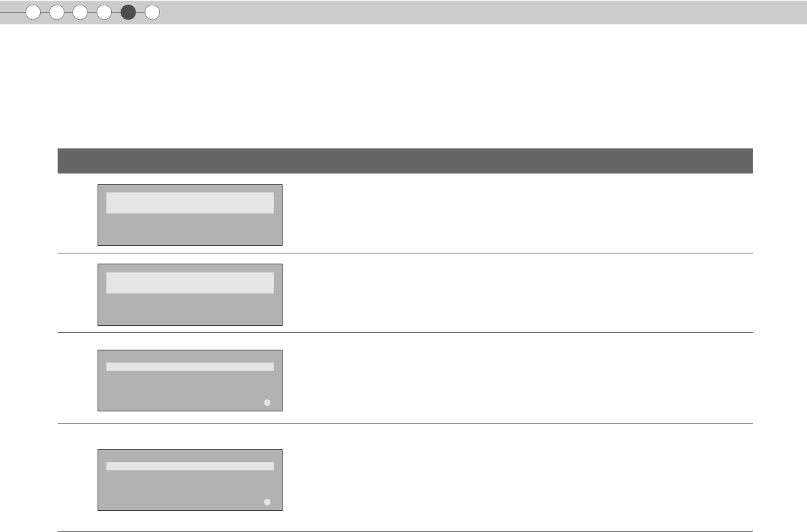Click the first circle in the step indicator
Screen dimensions: 807x532
33,12
